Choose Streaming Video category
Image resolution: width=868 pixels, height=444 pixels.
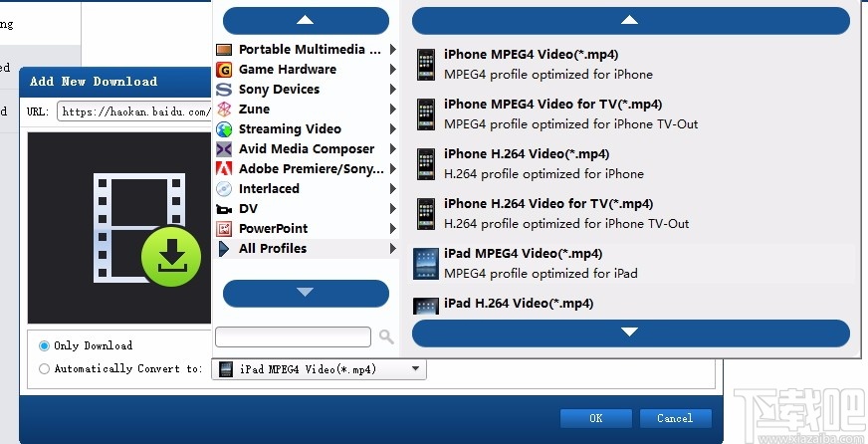coord(307,129)
